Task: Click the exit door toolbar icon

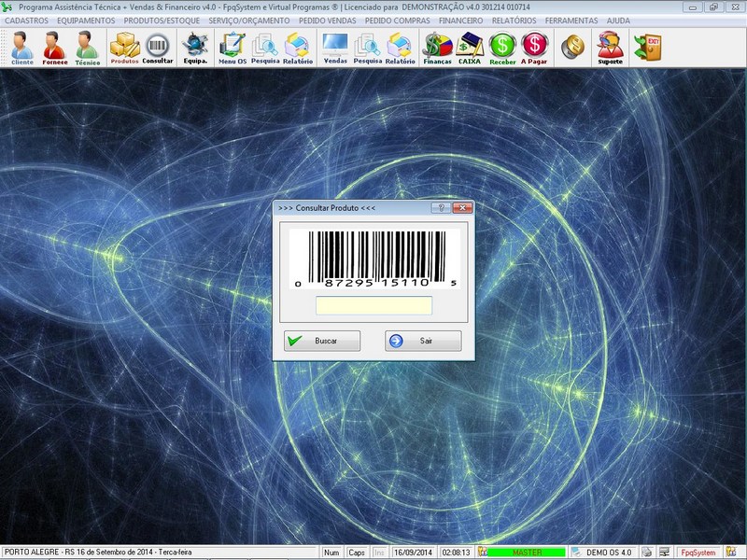Action: [x=647, y=47]
